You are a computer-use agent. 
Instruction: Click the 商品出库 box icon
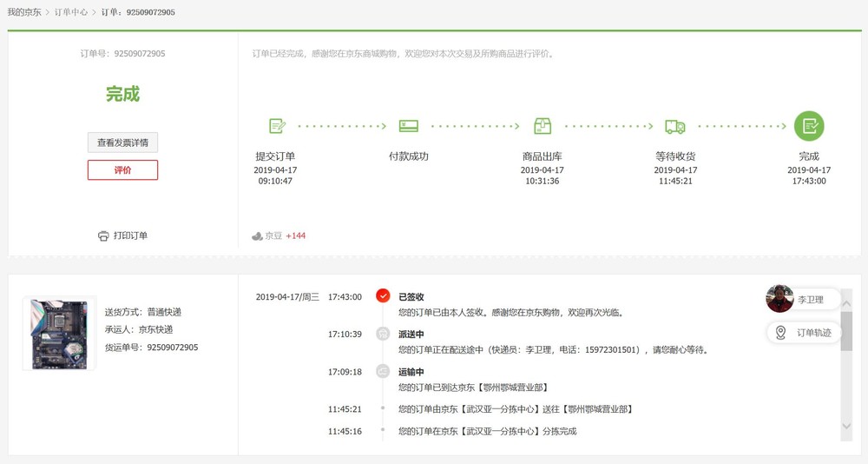(x=542, y=126)
